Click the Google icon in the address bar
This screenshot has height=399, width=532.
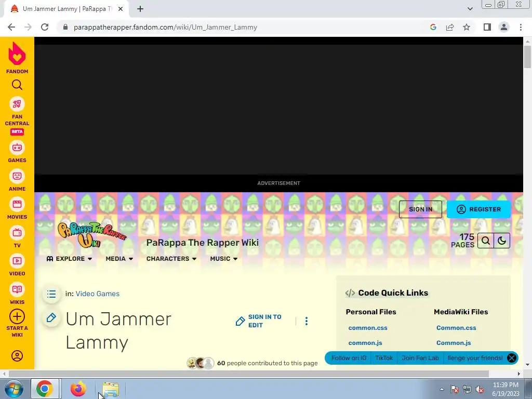(433, 27)
